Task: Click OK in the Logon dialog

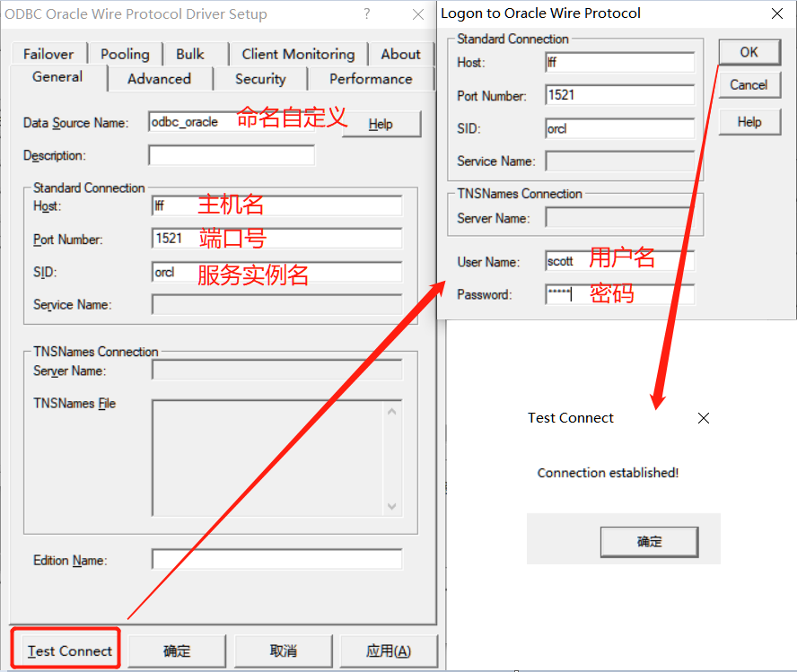Action: pos(749,52)
